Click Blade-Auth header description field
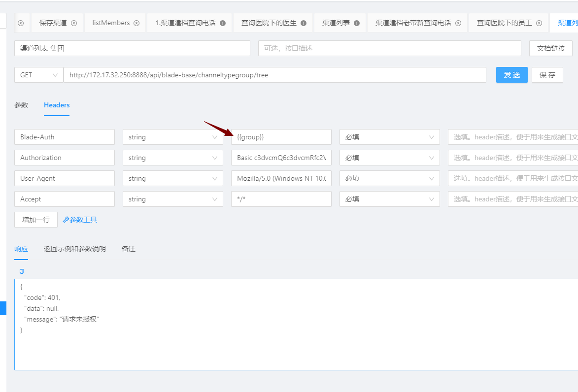The width and height of the screenshot is (578, 392). (x=513, y=137)
